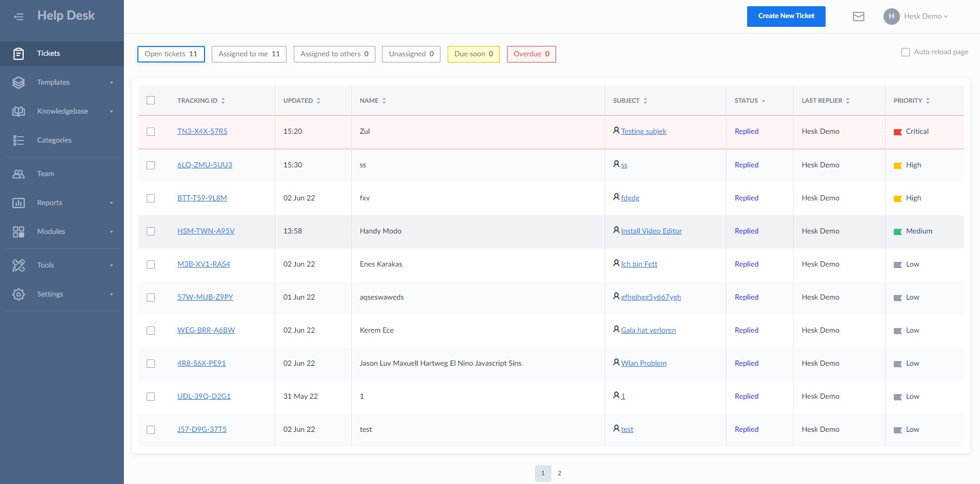Expand the Modules submenu arrow
Screen dimensions: 980x484
112,232
